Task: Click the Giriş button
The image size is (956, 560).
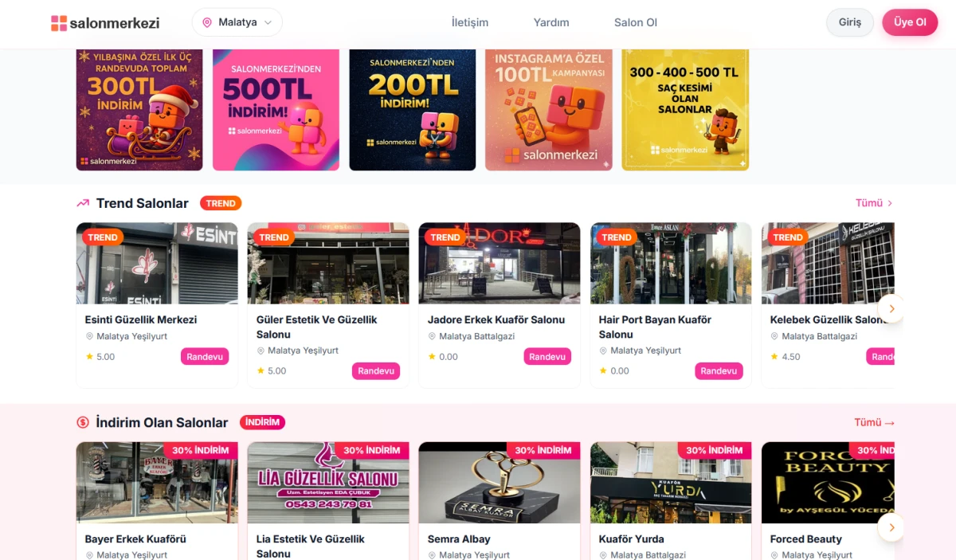Action: tap(850, 22)
